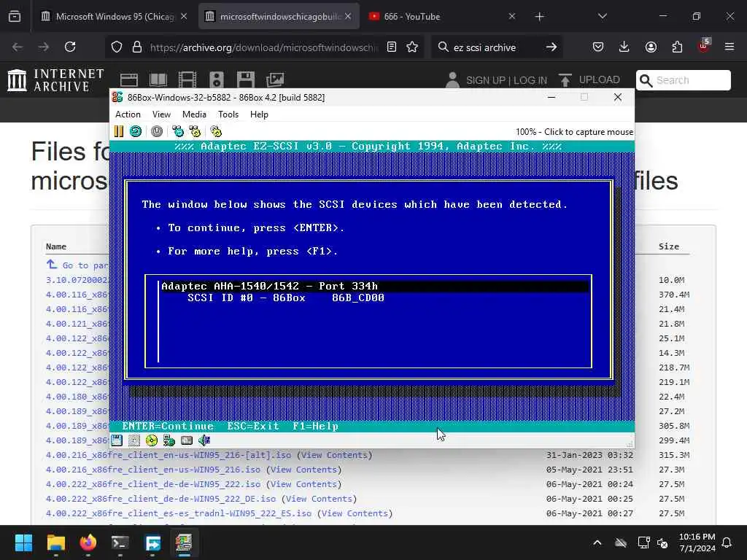Click the network status bar icon

pyautogui.click(x=169, y=440)
